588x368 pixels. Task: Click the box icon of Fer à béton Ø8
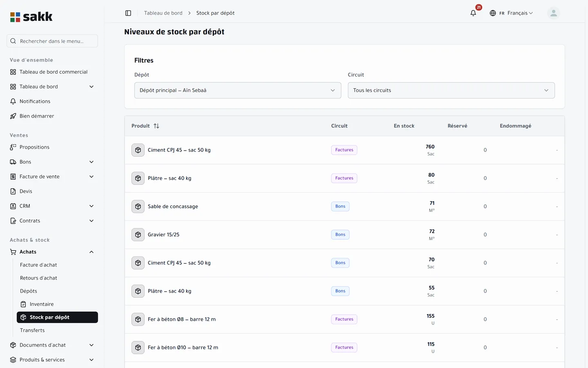coord(138,319)
